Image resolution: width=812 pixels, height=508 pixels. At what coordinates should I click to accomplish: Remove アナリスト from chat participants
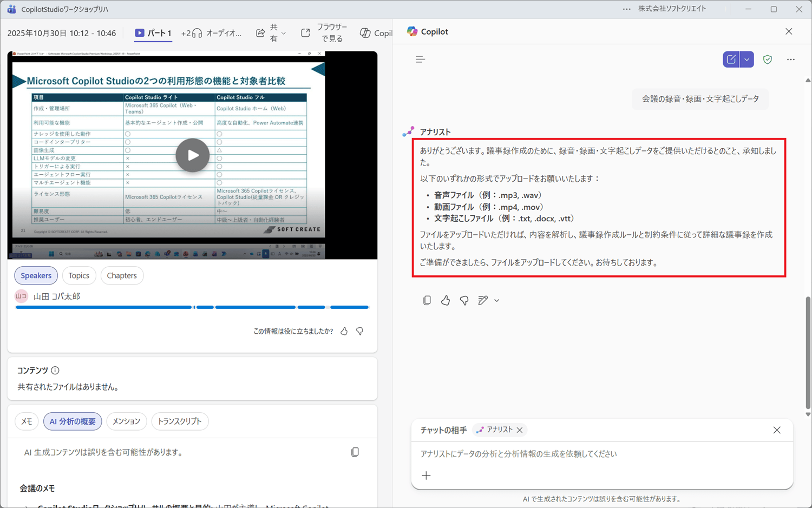click(520, 430)
